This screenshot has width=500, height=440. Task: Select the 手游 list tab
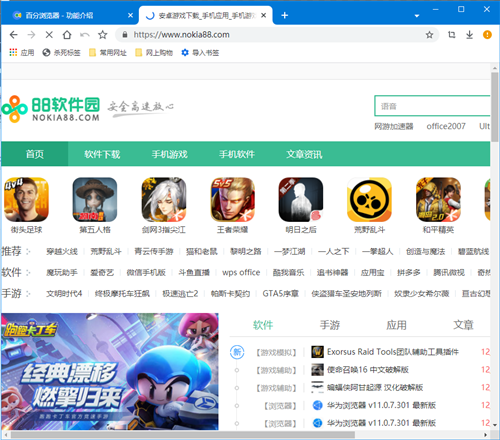pyautogui.click(x=330, y=325)
